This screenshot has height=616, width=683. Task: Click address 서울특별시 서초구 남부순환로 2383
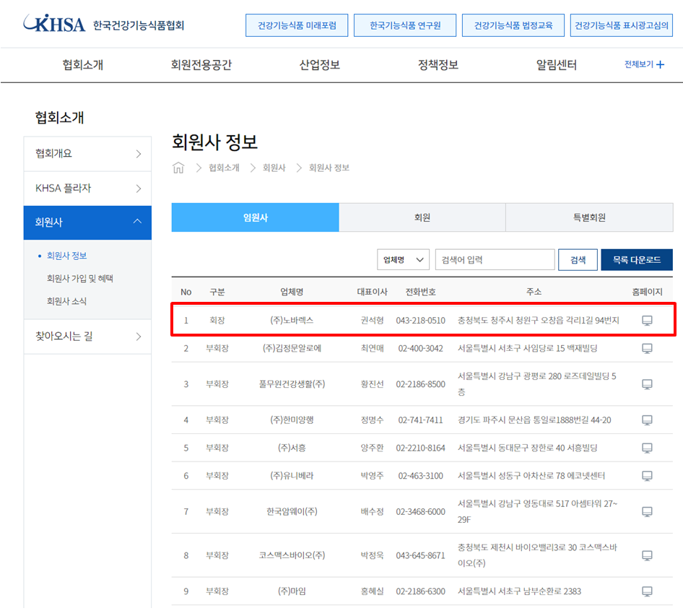tap(519, 591)
